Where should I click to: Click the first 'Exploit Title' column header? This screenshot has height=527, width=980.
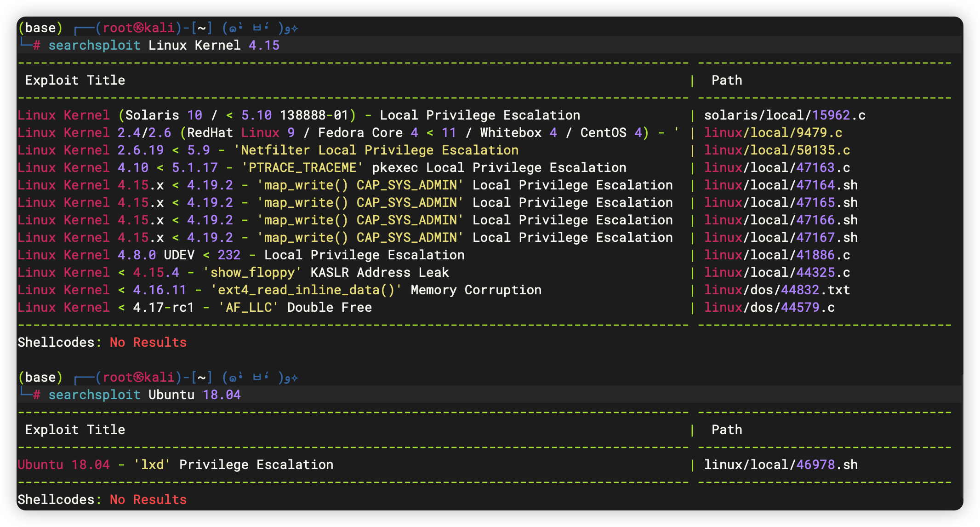(x=75, y=80)
